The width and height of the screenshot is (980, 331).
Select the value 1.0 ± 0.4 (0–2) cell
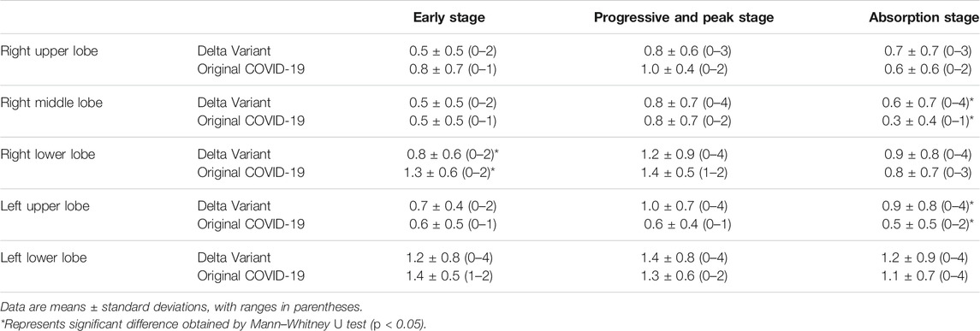[x=684, y=68]
